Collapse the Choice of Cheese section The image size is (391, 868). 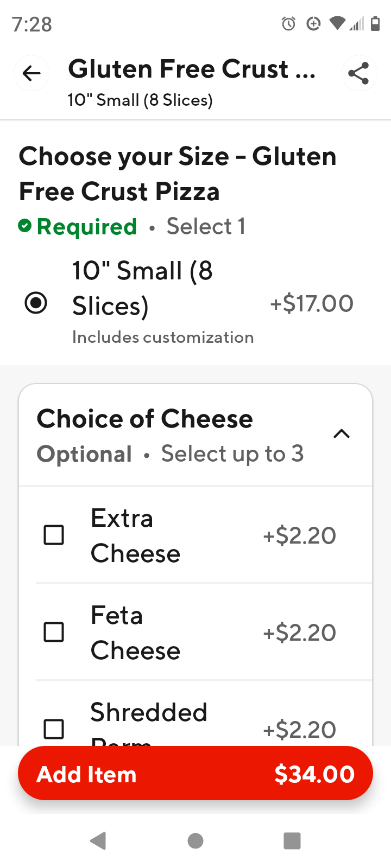click(342, 434)
